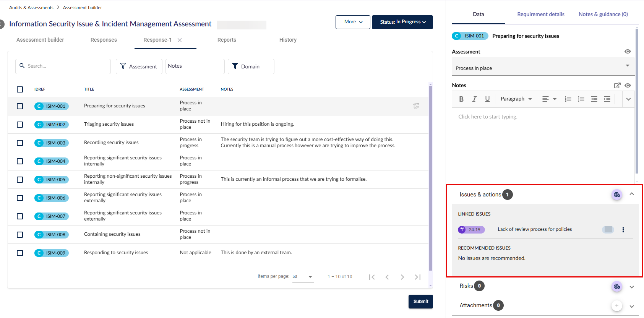
Task: Change items per page dropdown
Action: click(x=303, y=277)
